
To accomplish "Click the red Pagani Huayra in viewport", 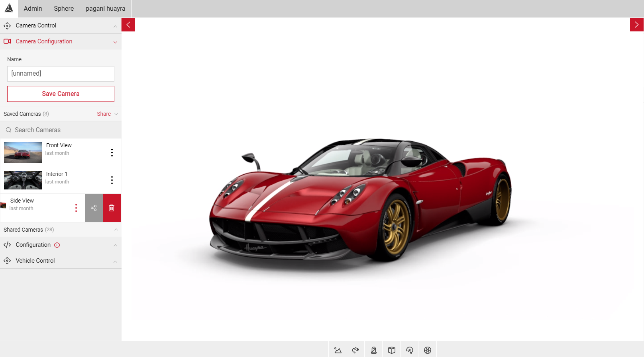I will 361,200.
